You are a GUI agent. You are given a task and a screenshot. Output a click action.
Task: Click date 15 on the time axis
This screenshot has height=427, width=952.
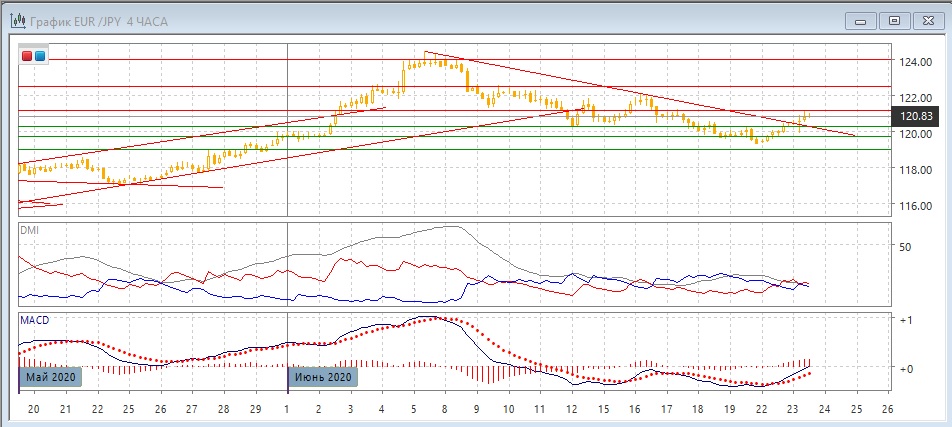(x=603, y=409)
